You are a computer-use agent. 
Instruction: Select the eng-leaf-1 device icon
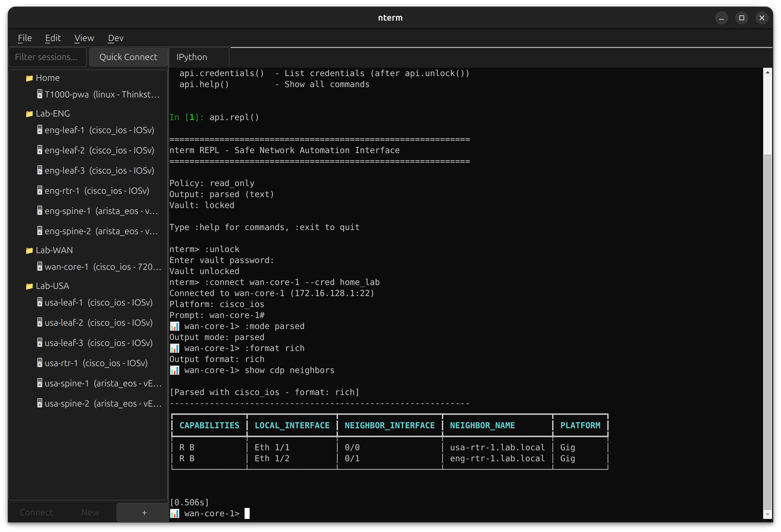[x=40, y=130]
